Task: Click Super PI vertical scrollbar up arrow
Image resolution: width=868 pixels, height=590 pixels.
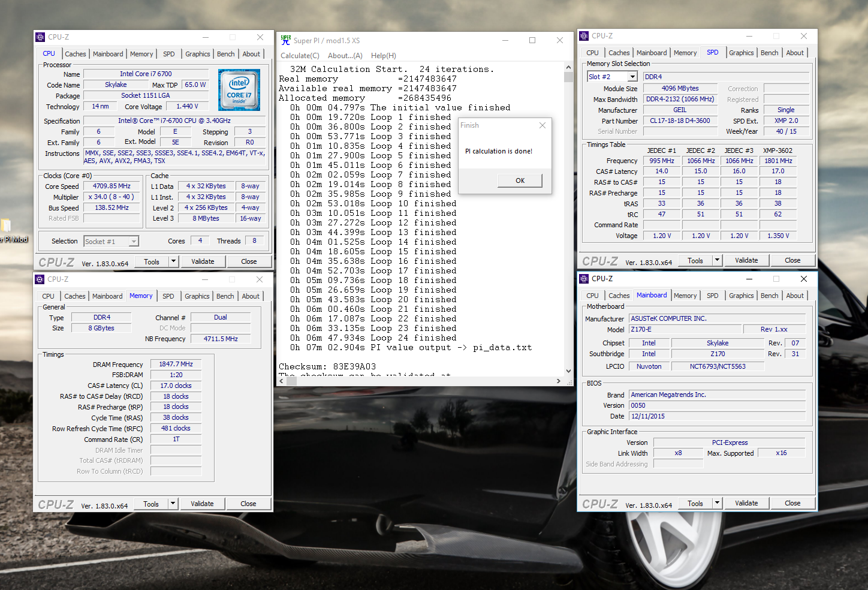Action: pyautogui.click(x=568, y=68)
